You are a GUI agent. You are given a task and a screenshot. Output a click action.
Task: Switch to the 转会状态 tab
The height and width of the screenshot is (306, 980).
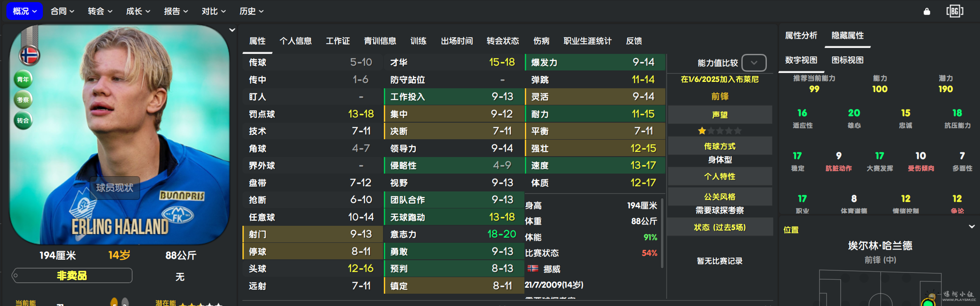[x=503, y=41]
